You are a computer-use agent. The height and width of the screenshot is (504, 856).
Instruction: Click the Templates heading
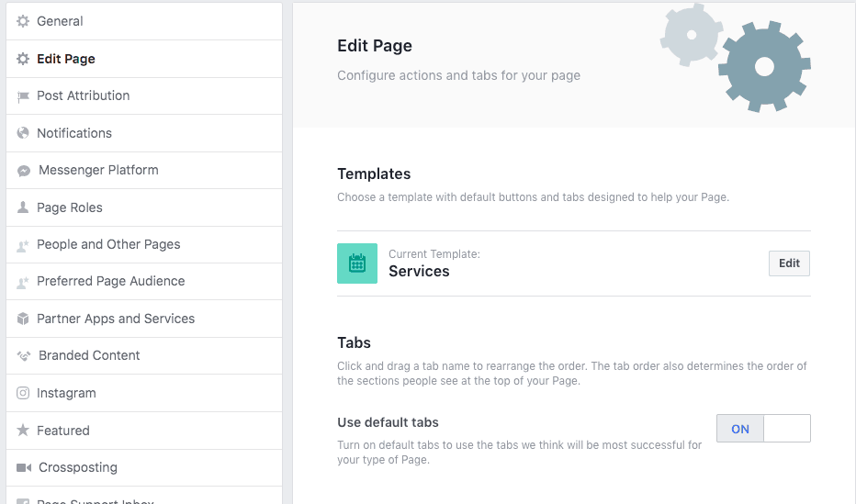tap(374, 174)
